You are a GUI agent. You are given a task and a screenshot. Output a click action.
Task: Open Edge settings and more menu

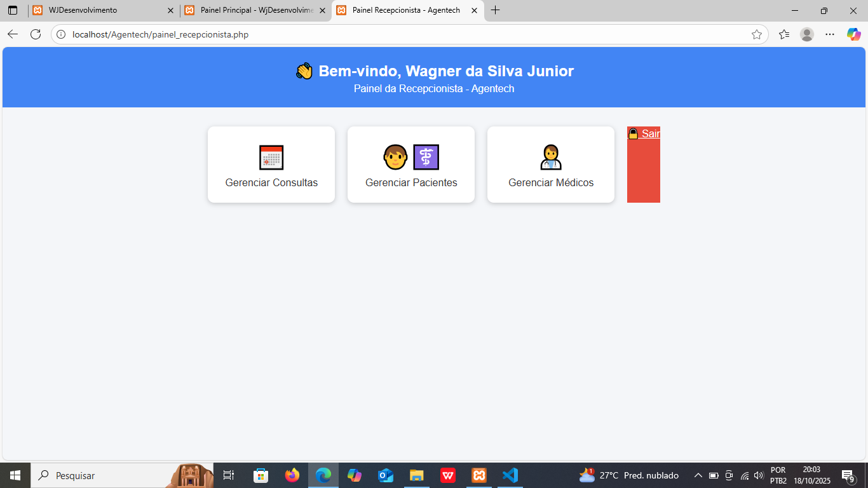pos(830,34)
